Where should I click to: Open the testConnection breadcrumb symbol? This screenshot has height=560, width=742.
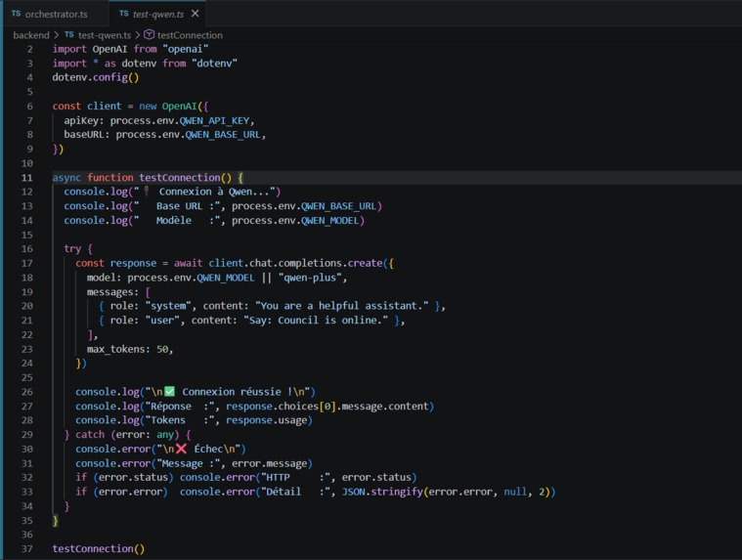click(x=190, y=35)
